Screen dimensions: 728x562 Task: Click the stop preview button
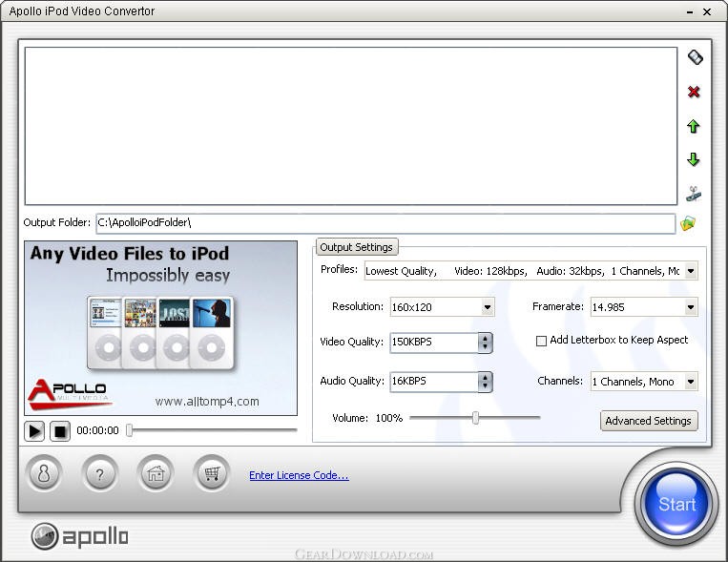[x=60, y=430]
